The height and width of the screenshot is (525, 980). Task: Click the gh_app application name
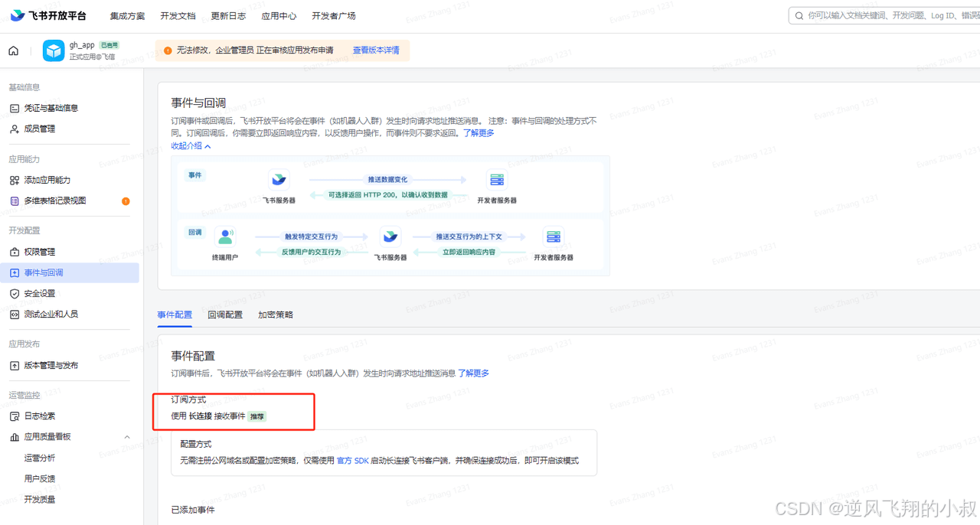[x=82, y=45]
